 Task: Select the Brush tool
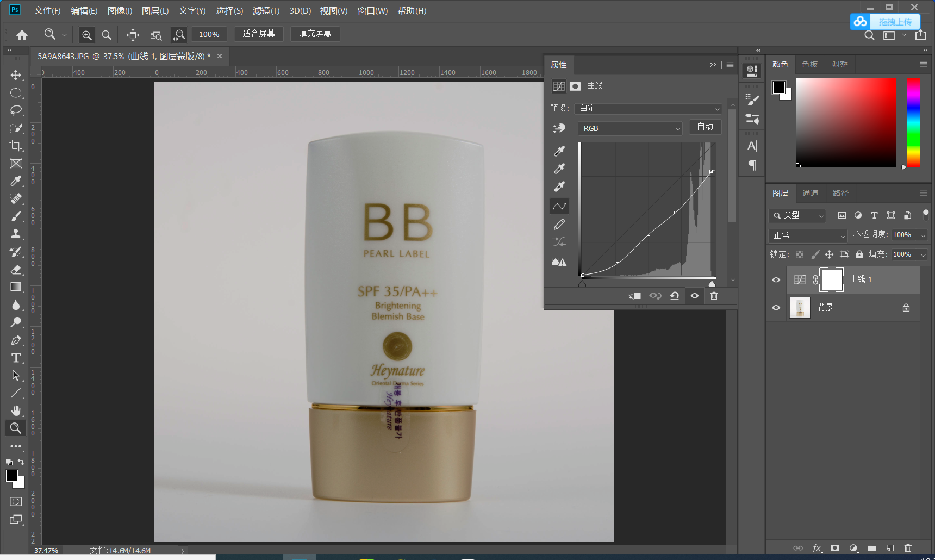pos(16,216)
